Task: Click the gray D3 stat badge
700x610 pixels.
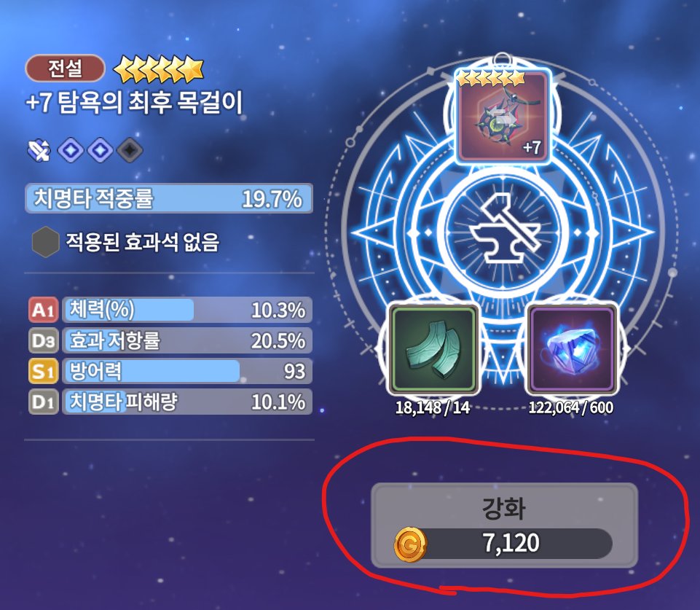Action: (43, 341)
